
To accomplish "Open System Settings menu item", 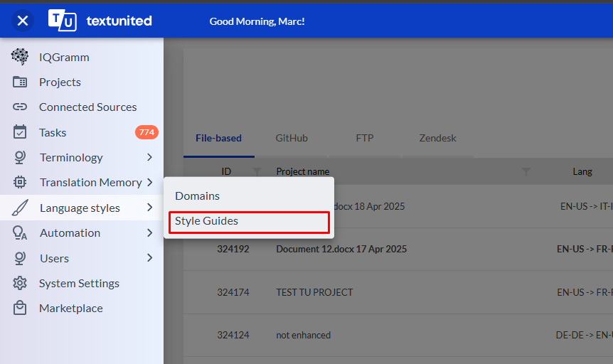I will pos(79,284).
